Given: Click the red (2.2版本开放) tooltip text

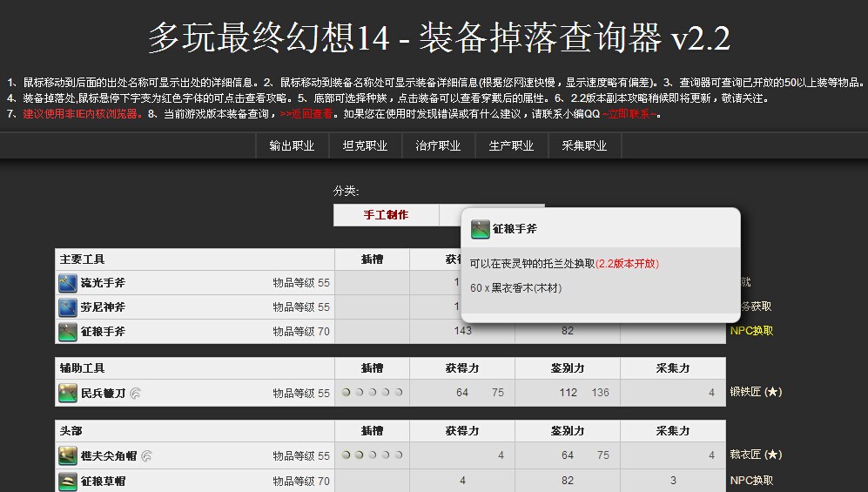Looking at the screenshot, I should (x=627, y=264).
